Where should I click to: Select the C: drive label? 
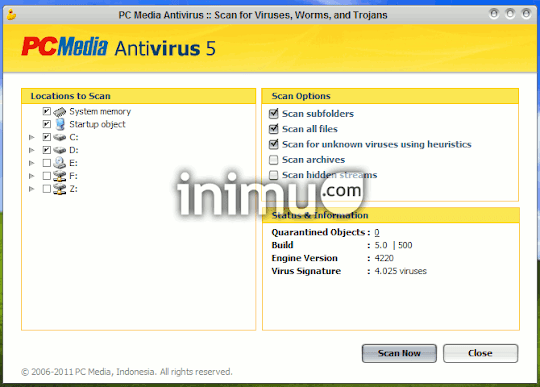pos(74,137)
